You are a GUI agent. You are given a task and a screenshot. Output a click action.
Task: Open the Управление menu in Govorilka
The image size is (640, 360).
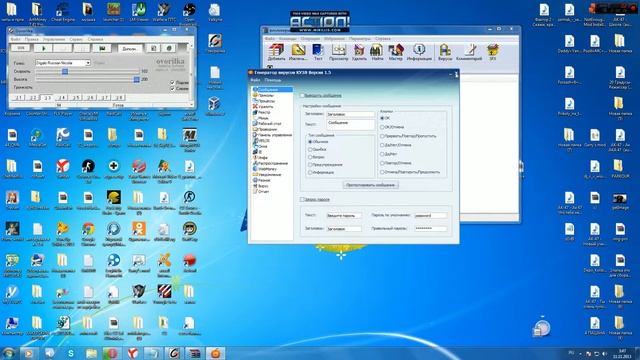pyautogui.click(x=54, y=40)
